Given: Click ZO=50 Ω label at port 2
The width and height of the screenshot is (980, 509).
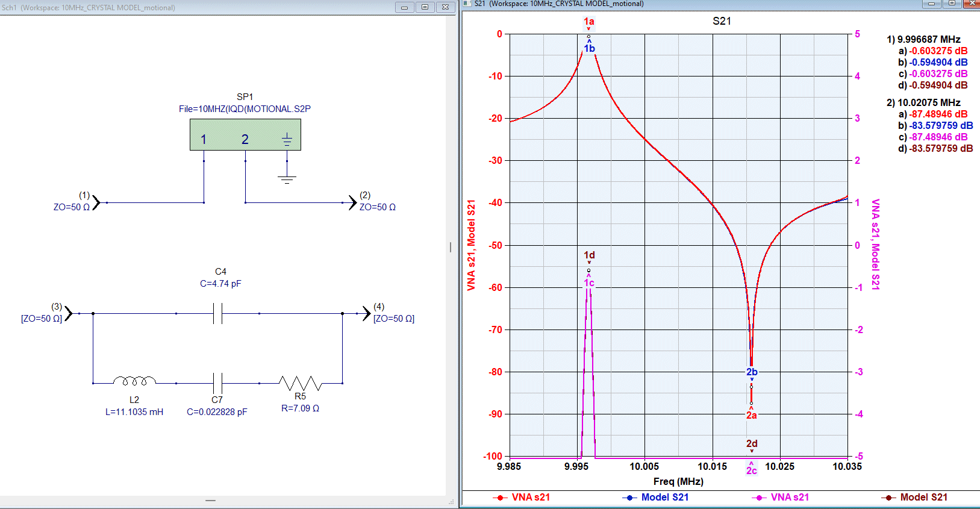Looking at the screenshot, I should click(x=378, y=207).
